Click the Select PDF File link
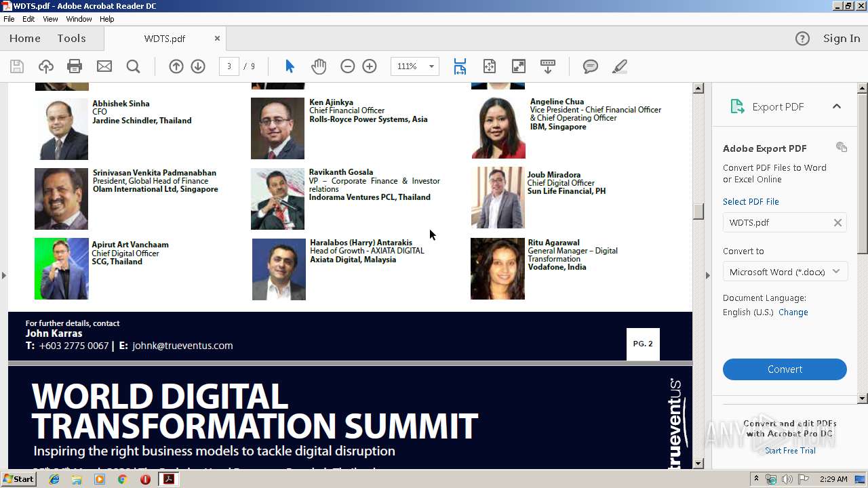This screenshot has width=868, height=488. point(751,201)
